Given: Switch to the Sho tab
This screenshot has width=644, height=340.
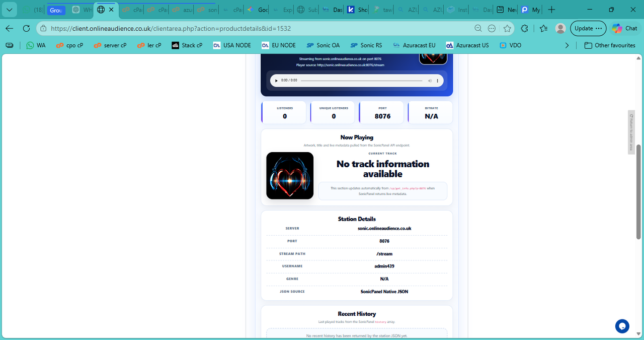Looking at the screenshot, I should coord(358,10).
